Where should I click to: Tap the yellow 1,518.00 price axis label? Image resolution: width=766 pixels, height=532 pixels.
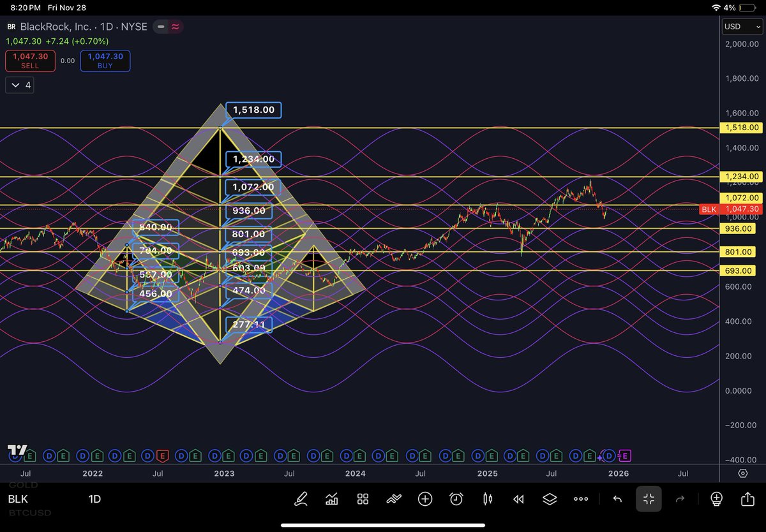(741, 128)
